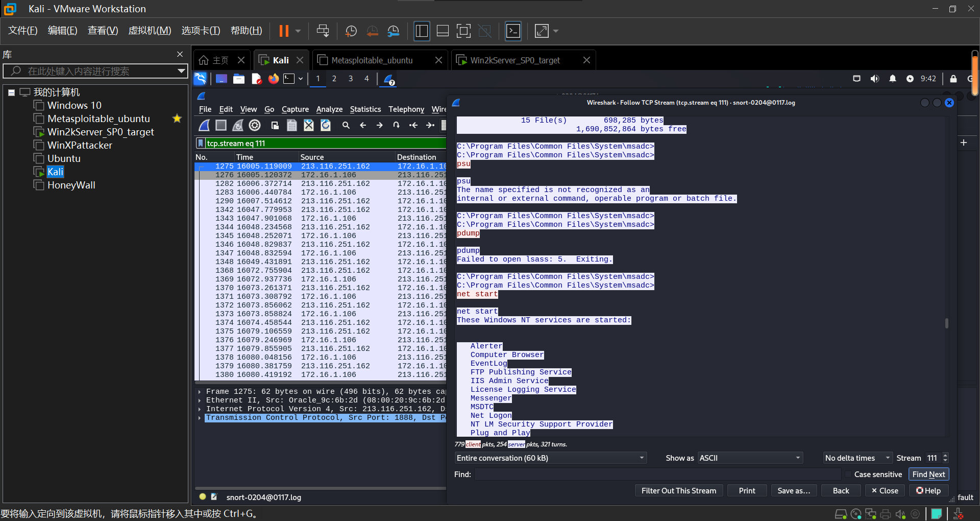Click into the Find text field
Viewport: 980px width, 521px height.
(657, 475)
